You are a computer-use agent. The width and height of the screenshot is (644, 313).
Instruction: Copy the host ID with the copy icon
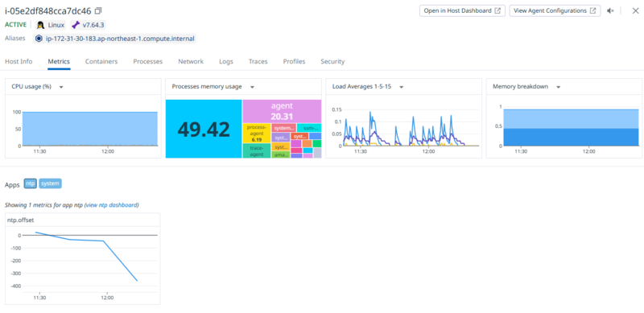pyautogui.click(x=97, y=10)
